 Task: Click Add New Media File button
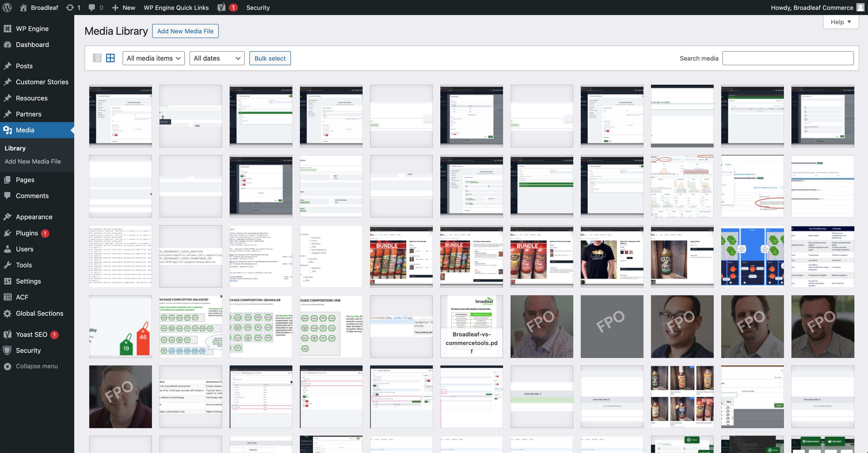(185, 31)
